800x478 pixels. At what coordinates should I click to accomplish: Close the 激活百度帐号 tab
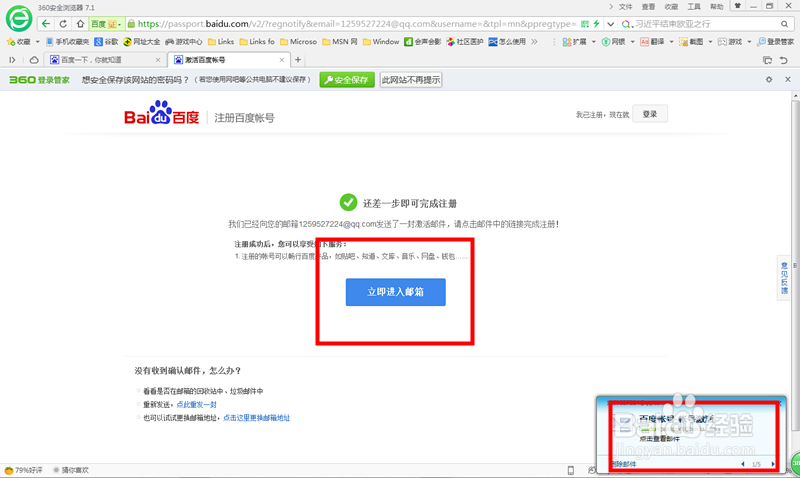(x=282, y=60)
